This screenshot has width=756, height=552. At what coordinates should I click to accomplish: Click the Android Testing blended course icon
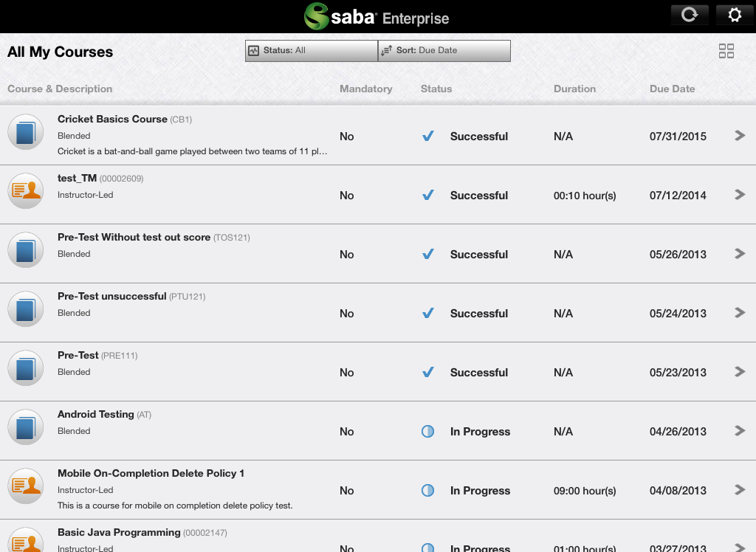tap(26, 427)
